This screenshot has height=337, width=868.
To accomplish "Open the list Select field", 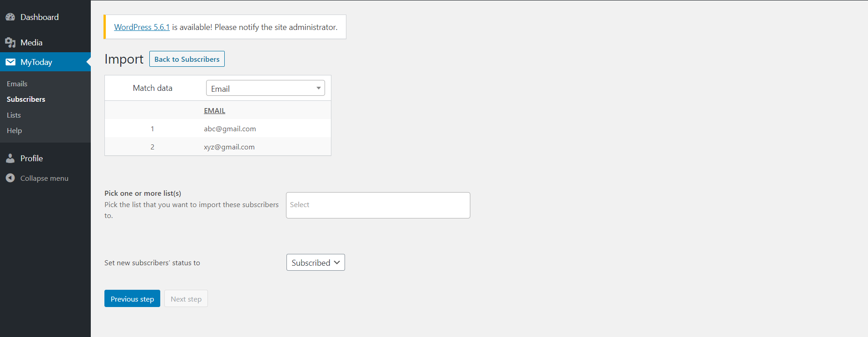I will 378,205.
